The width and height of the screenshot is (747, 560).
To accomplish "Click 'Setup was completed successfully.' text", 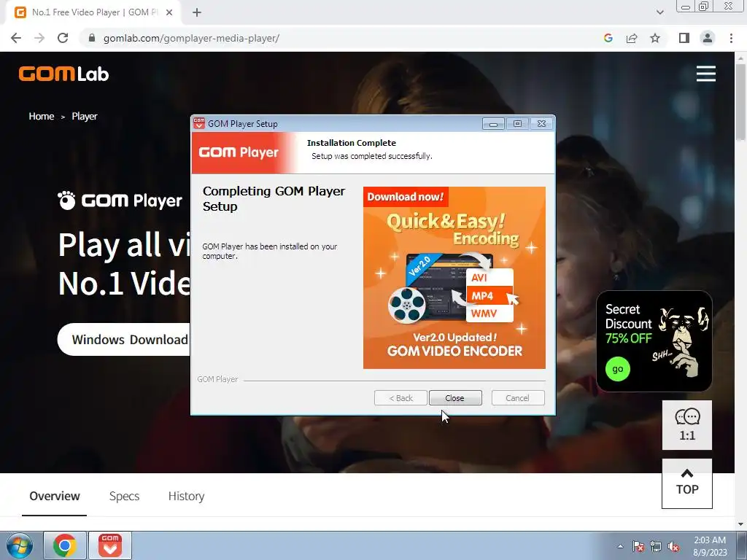I will point(372,156).
